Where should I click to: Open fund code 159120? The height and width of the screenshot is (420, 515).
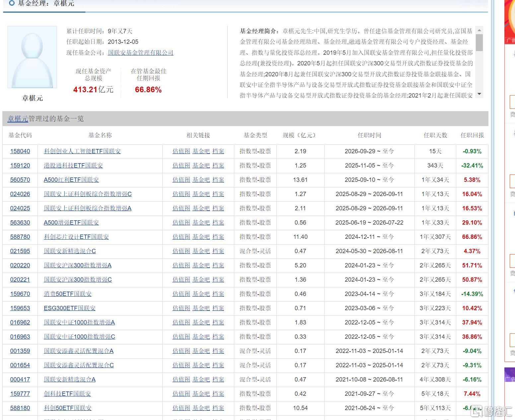point(20,166)
